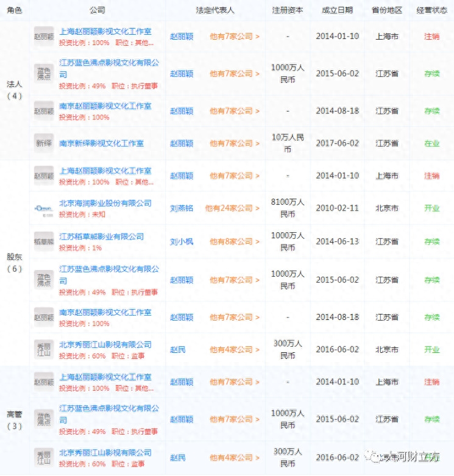Click the 经营状态 column header

432,11
